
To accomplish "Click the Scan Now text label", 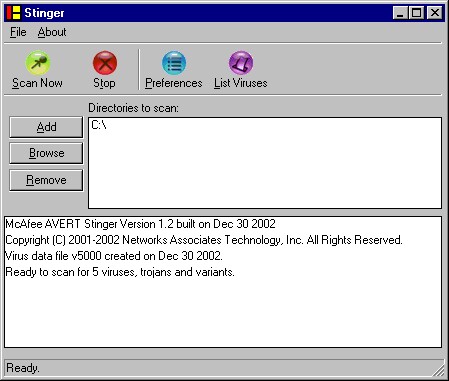I will pos(37,83).
